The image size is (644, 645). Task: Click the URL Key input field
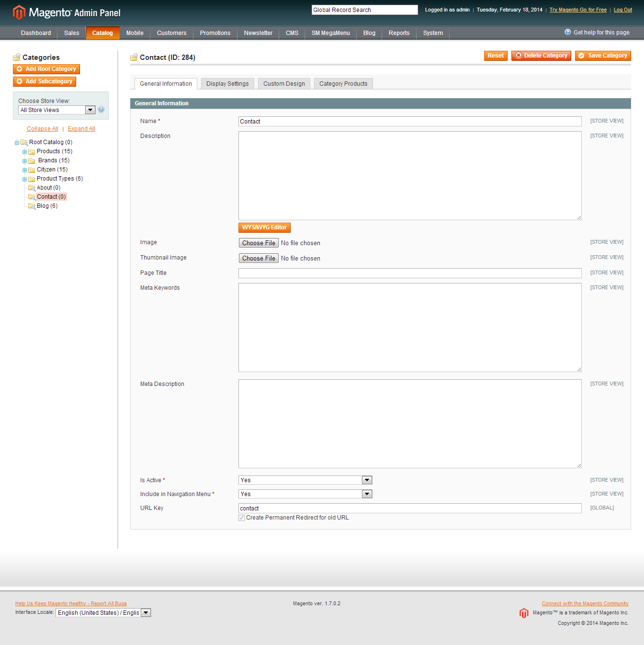(410, 508)
